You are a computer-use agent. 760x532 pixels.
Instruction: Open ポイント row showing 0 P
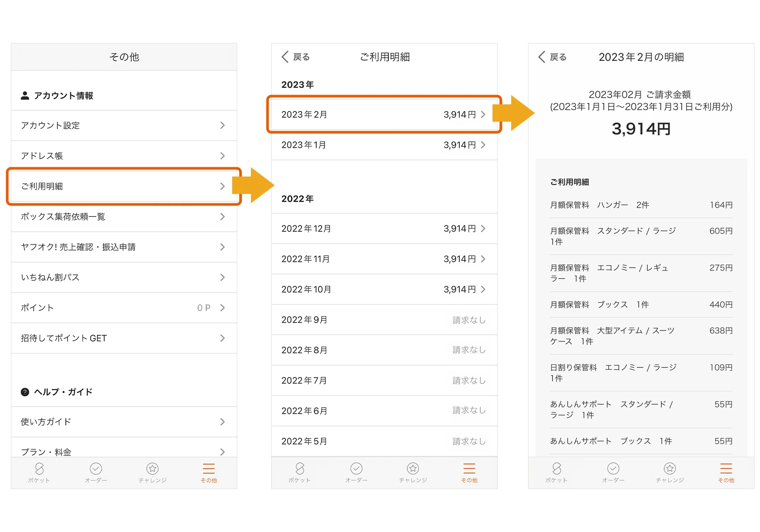pos(124,308)
